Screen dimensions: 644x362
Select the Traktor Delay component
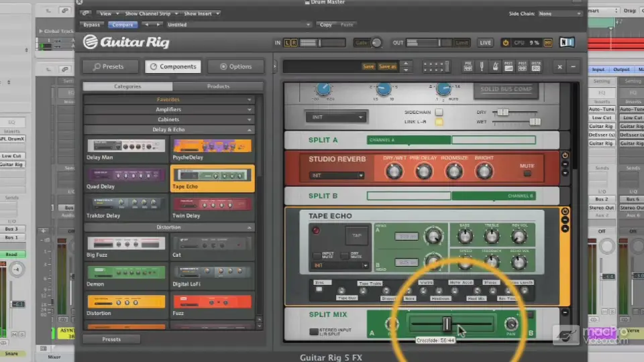pos(126,208)
